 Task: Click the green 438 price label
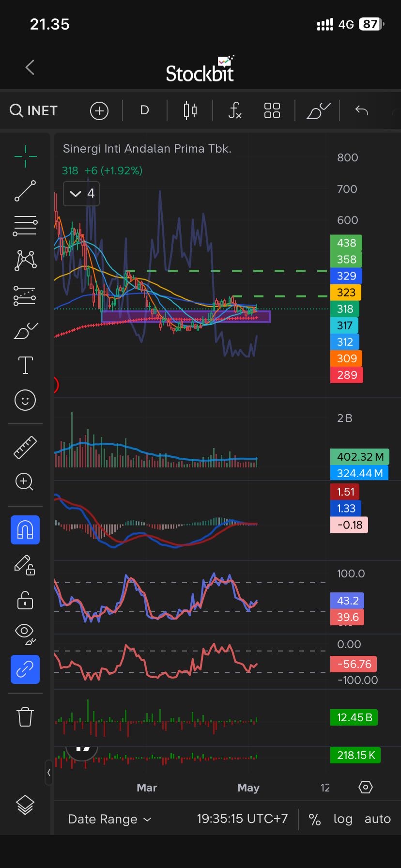click(346, 243)
